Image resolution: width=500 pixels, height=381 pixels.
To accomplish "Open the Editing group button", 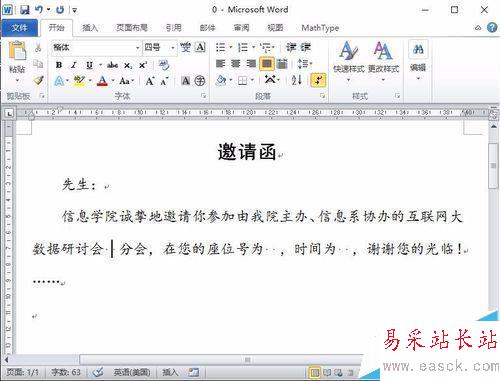I will pos(418,61).
